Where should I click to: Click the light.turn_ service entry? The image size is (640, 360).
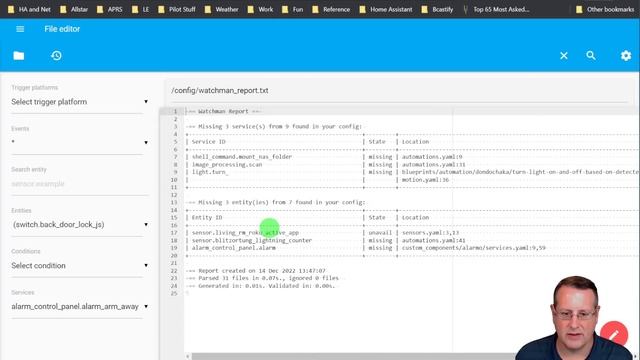(210, 172)
